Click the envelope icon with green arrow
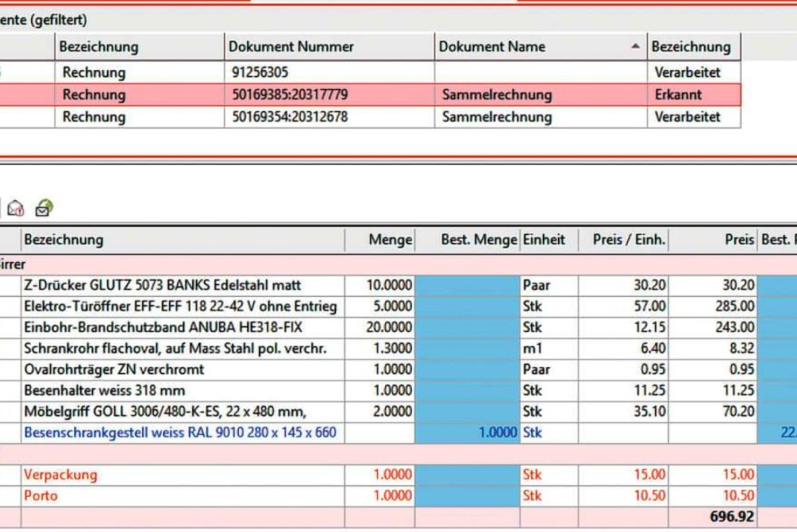Image resolution: width=797 pixels, height=532 pixels. pos(44,208)
